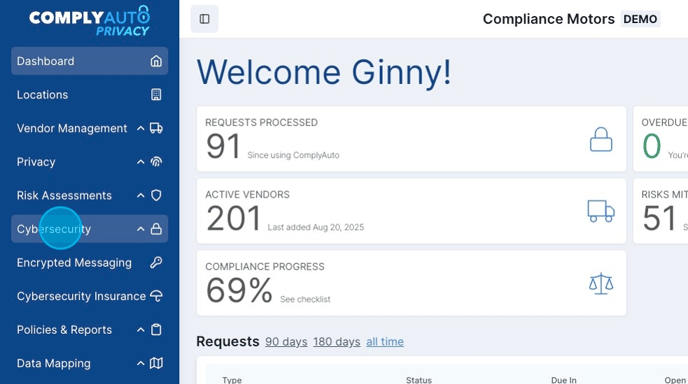The image size is (688, 384).
Task: Click the Cybersecurity Insurance umbrella icon
Action: [156, 296]
